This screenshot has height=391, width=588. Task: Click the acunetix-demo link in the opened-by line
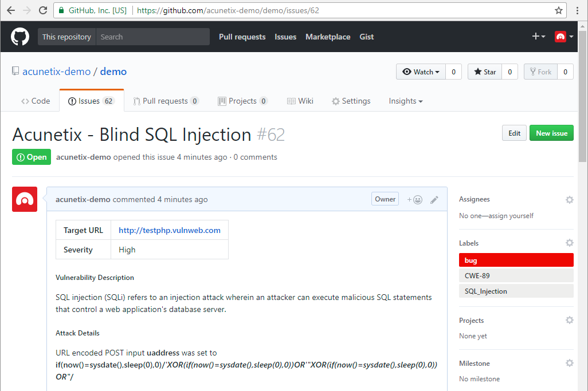pyautogui.click(x=84, y=157)
